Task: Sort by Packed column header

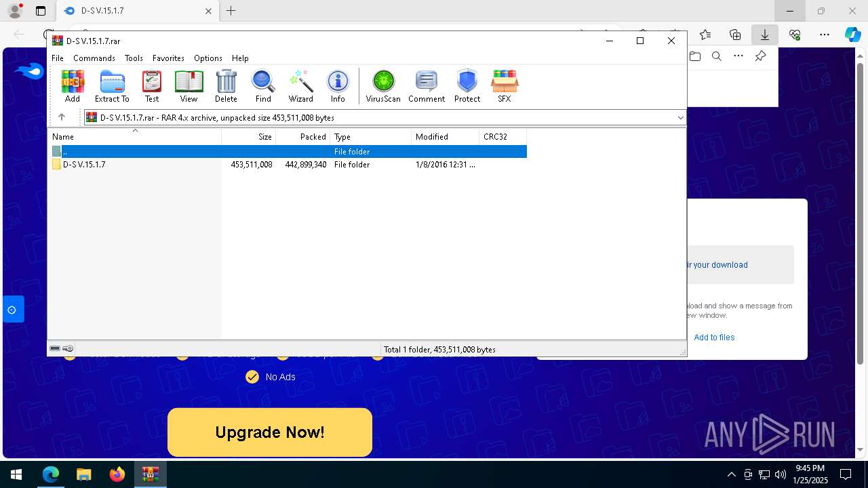Action: point(302,137)
